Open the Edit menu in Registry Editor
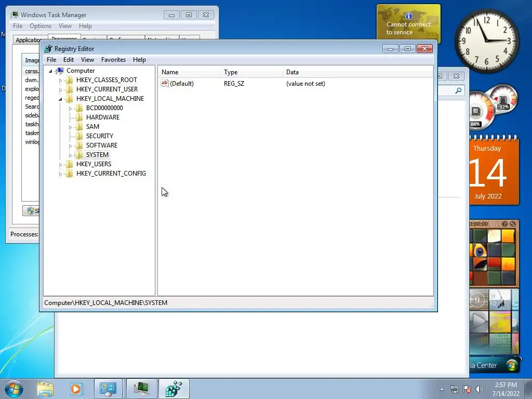 [69, 60]
